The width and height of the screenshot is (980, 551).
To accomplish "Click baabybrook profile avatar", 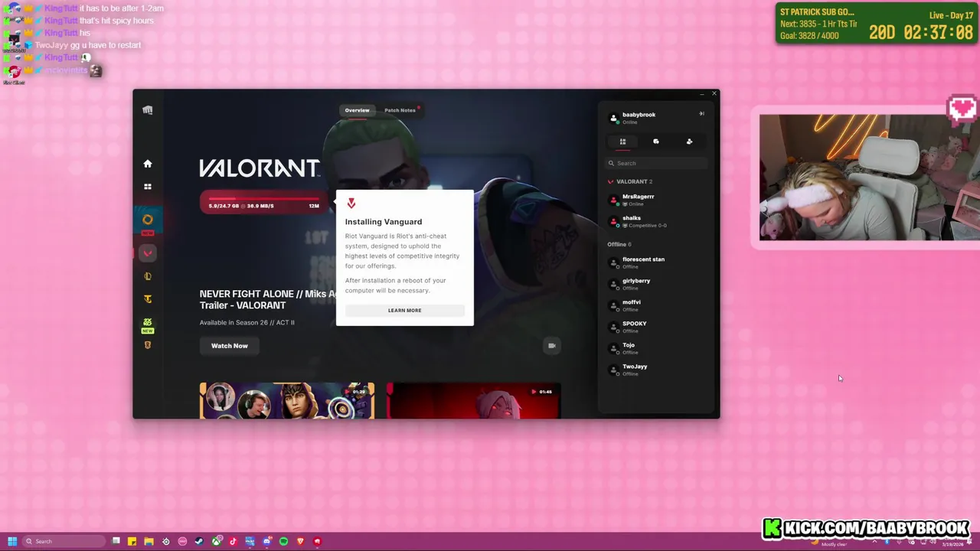I will click(x=613, y=118).
